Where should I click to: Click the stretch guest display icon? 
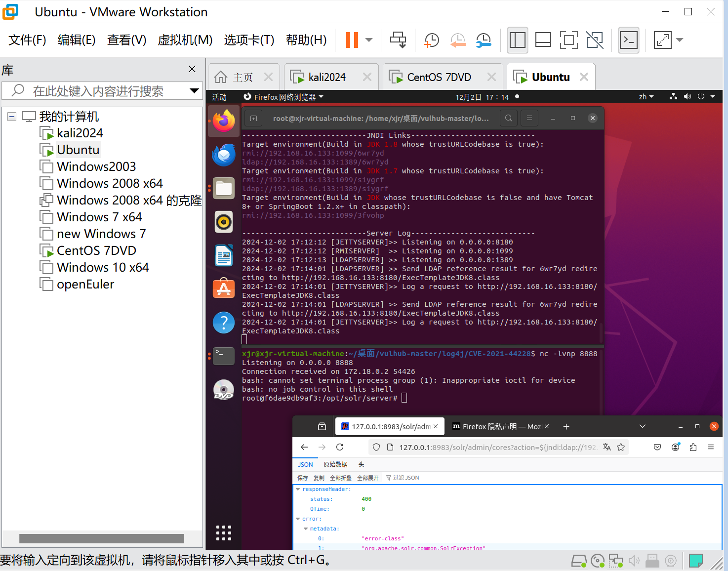pos(662,40)
